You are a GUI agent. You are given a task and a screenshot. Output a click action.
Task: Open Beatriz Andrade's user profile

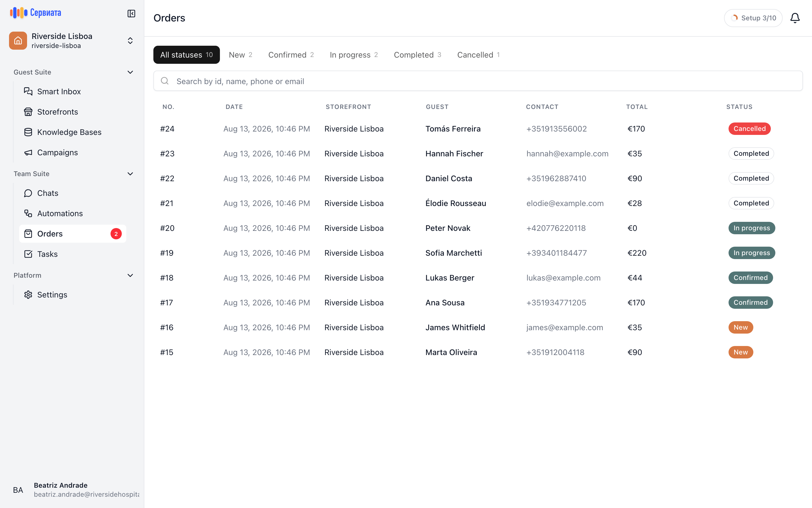click(72, 490)
